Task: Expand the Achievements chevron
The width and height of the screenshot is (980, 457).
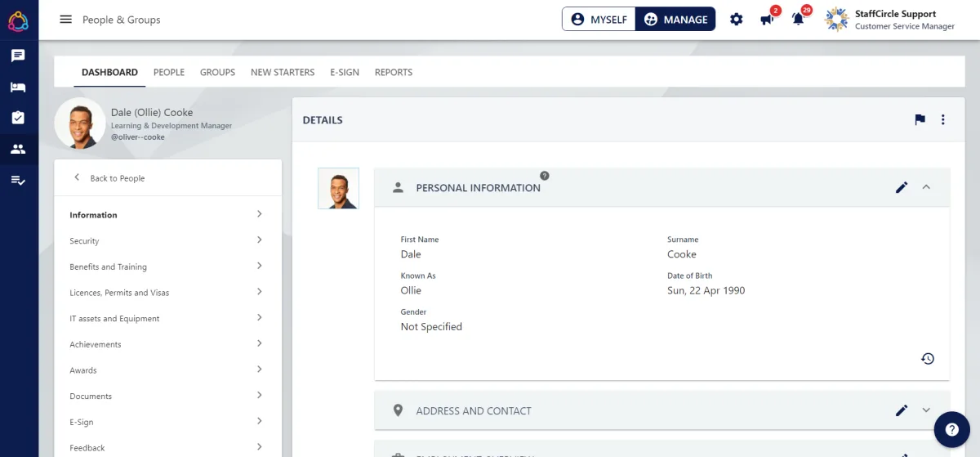Action: click(260, 343)
